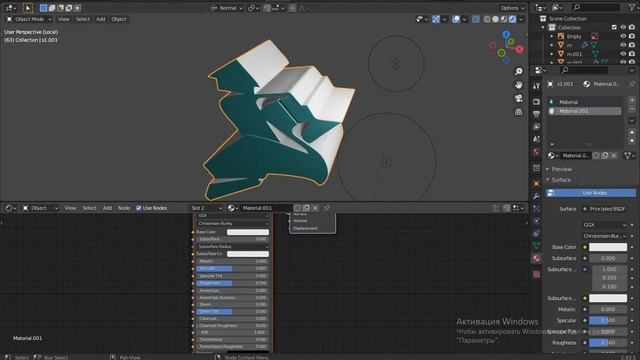Remove the material slot with the minus button
This screenshot has width=640, height=360.
click(631, 109)
